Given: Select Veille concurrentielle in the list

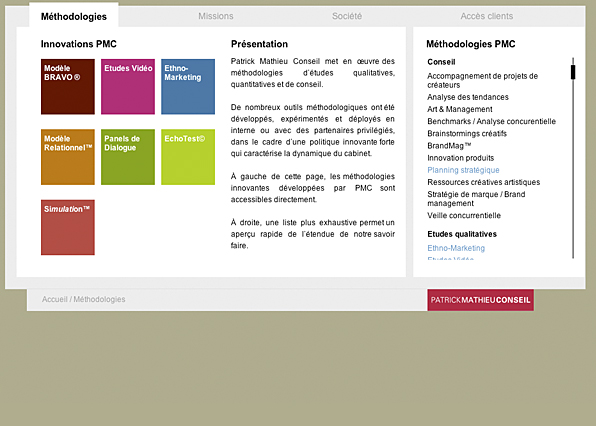Looking at the screenshot, I should pos(464,215).
